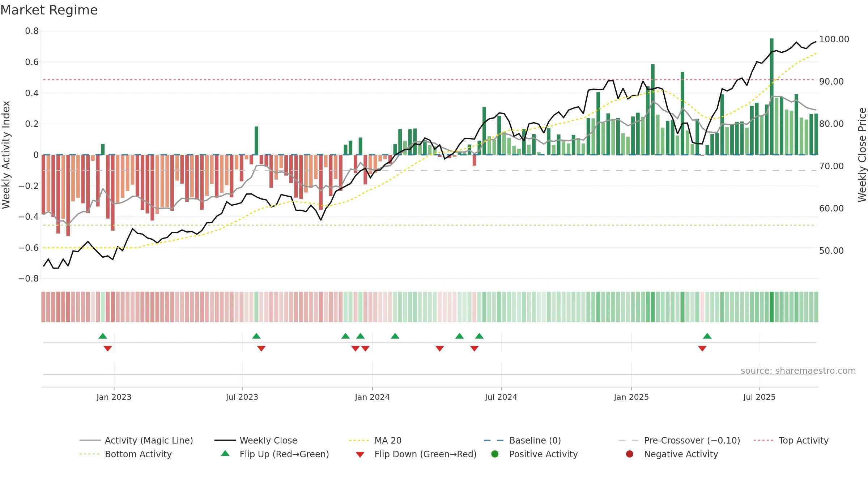
Task: Click the Jan 2023 x-axis label
Action: point(114,397)
